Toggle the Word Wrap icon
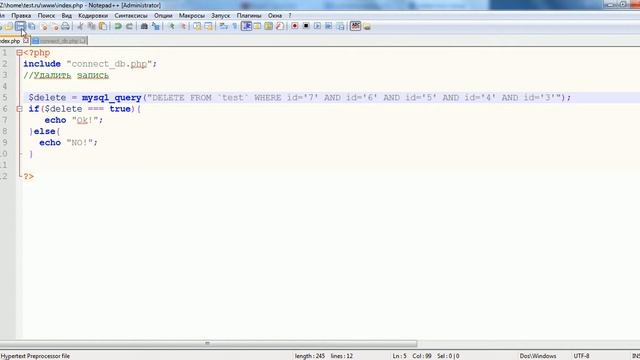 223,27
